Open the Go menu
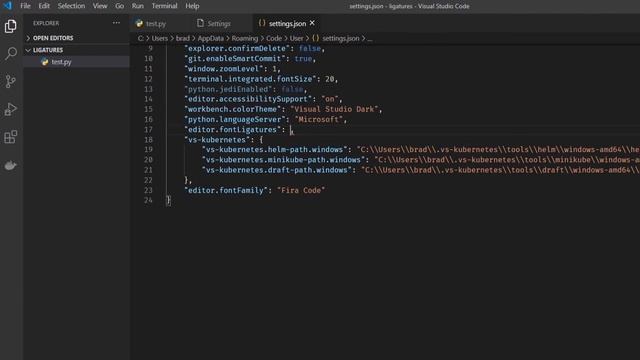 119,6
